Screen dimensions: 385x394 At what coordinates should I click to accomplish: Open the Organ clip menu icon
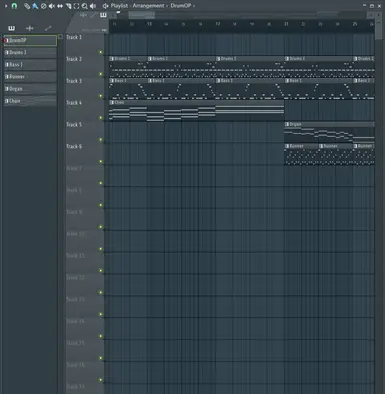coord(287,124)
